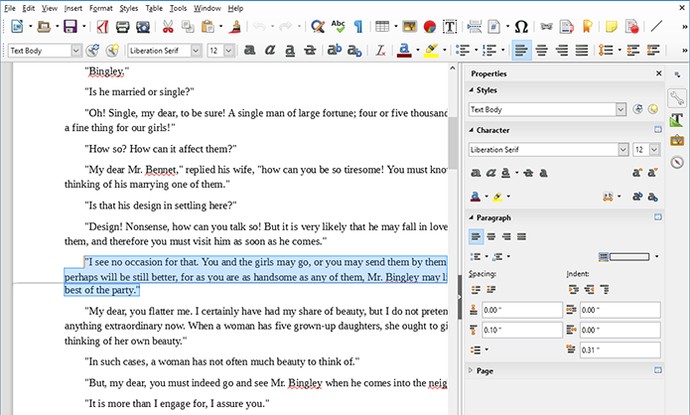Open the Format menu
The image size is (690, 415).
(101, 8)
